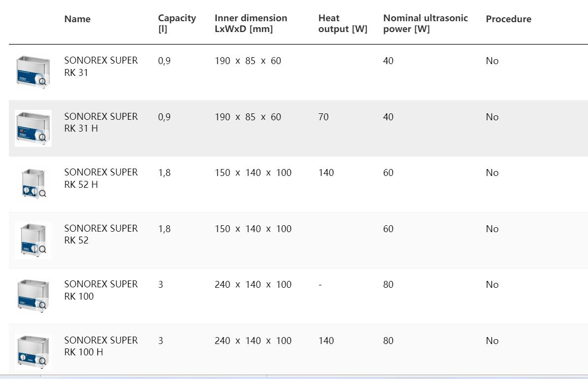This screenshot has width=588, height=379.
Task: Click SONOREX SUPER RK 52 product name
Action: [100, 234]
